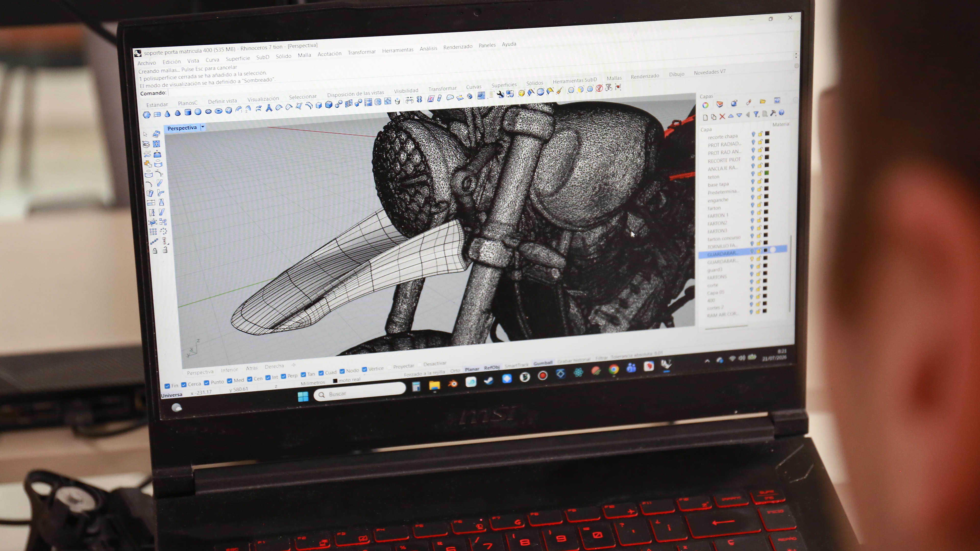Open the Superficie menu
This screenshot has width=980, height=551.
tap(238, 59)
